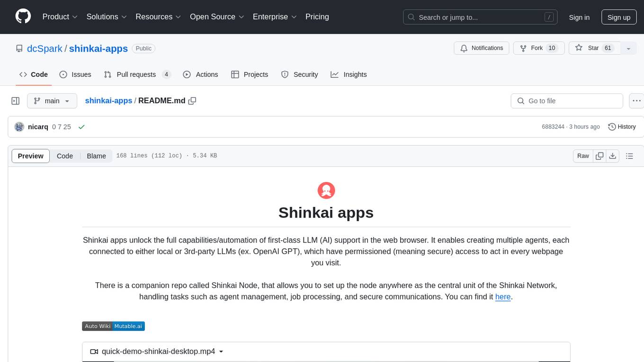Open the README outline
This screenshot has height=362, width=644.
point(630,156)
